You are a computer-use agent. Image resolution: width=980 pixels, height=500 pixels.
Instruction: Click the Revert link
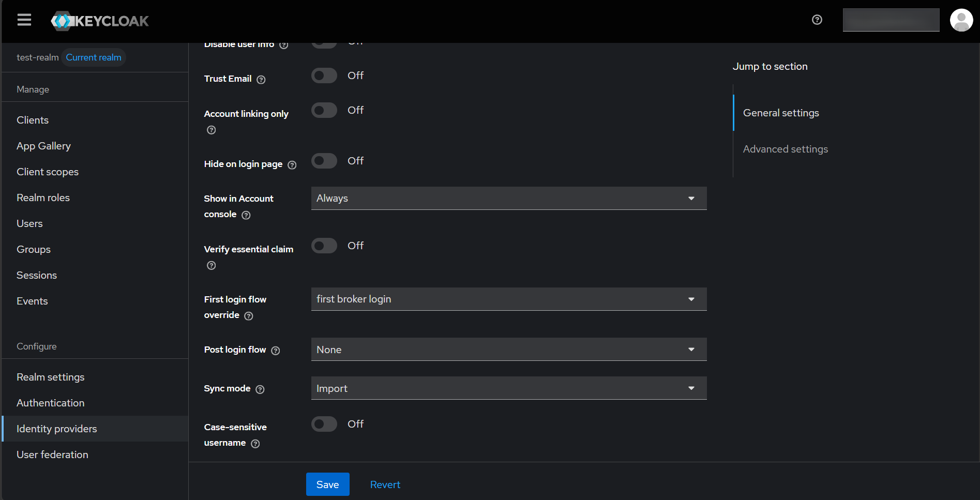pyautogui.click(x=385, y=484)
